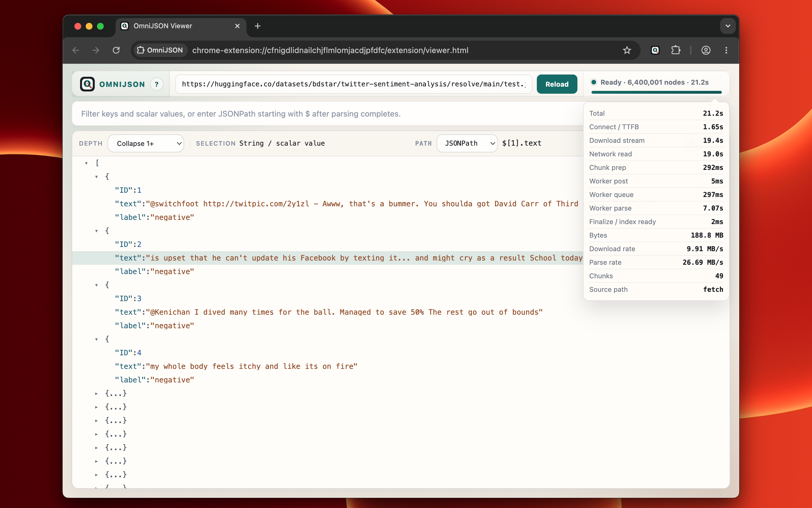
Task: Expand the third collapsed {...} object
Action: (x=96, y=421)
